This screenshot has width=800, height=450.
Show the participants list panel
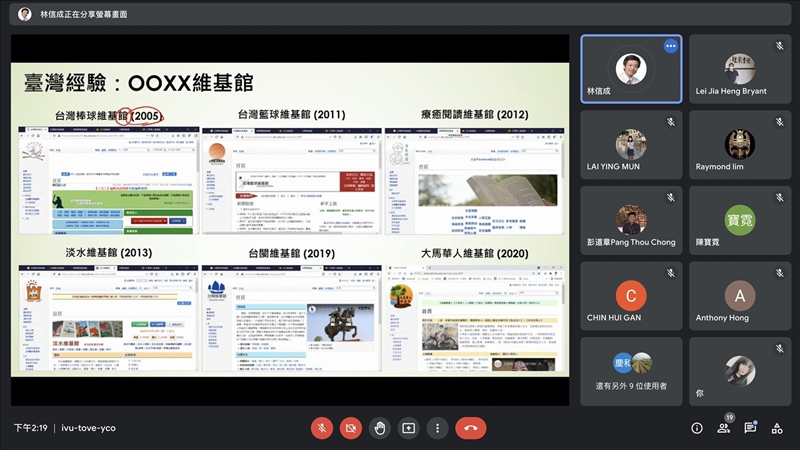tap(723, 428)
